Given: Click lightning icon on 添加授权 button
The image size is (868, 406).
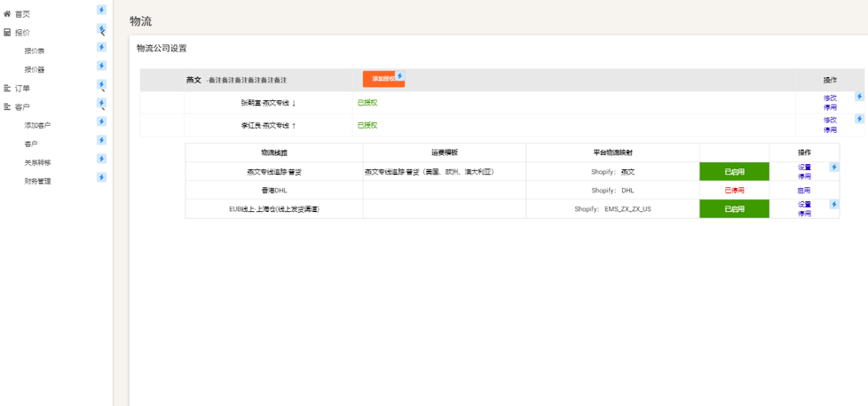Looking at the screenshot, I should point(399,76).
